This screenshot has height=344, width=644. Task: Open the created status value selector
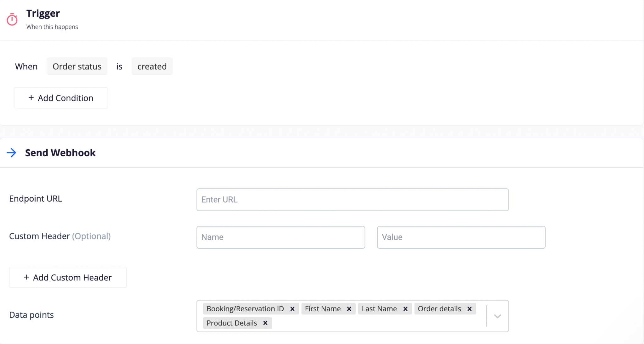point(152,66)
